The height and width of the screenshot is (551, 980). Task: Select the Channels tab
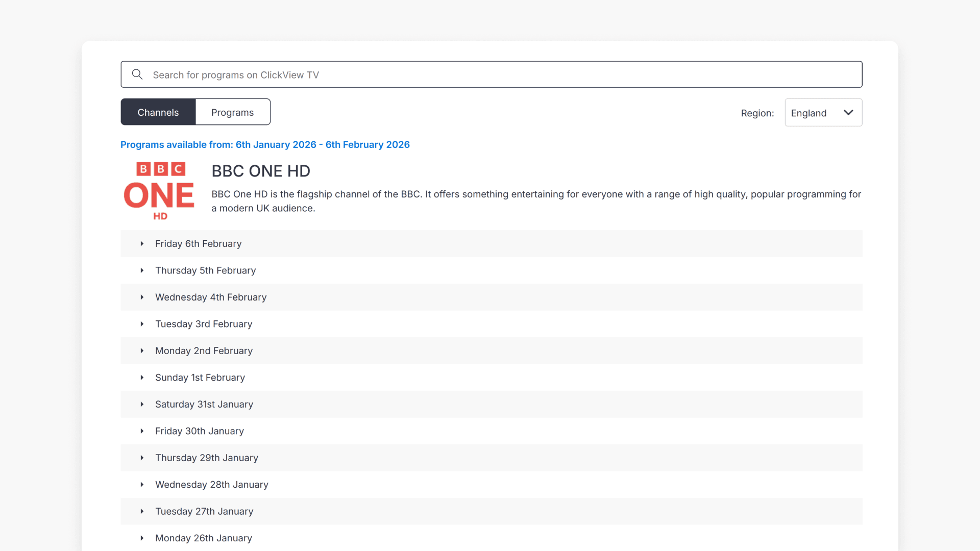click(x=158, y=112)
